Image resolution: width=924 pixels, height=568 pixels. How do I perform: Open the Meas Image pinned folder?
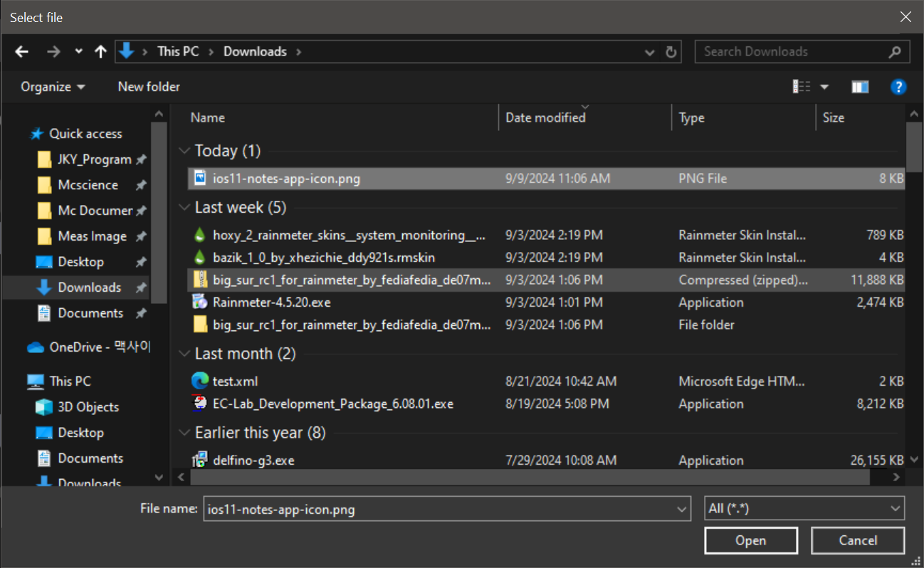(x=92, y=236)
